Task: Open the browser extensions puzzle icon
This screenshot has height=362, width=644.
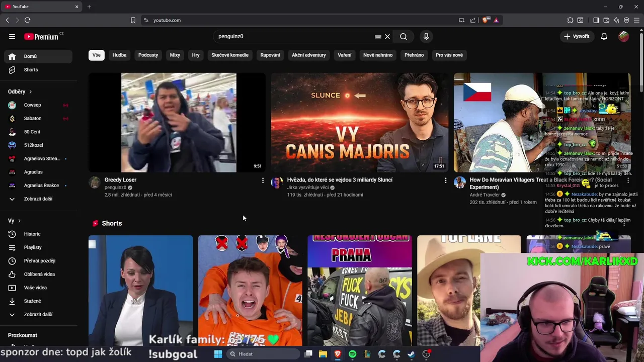Action: coord(570,20)
